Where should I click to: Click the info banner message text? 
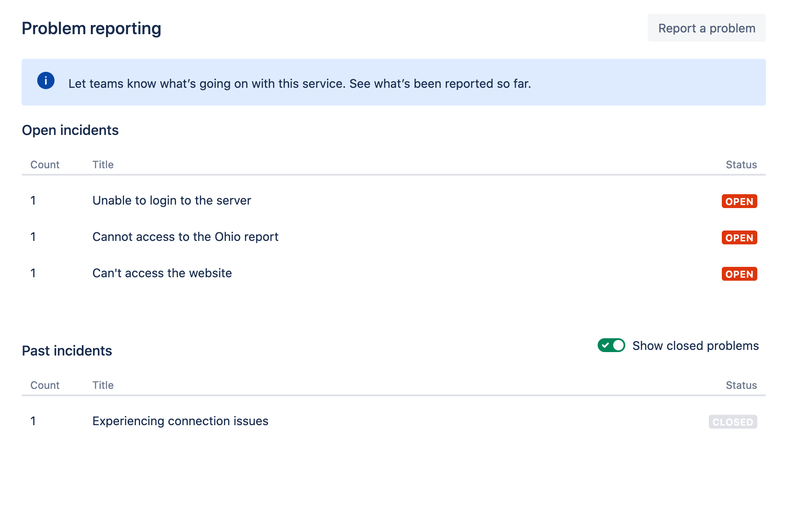(299, 83)
